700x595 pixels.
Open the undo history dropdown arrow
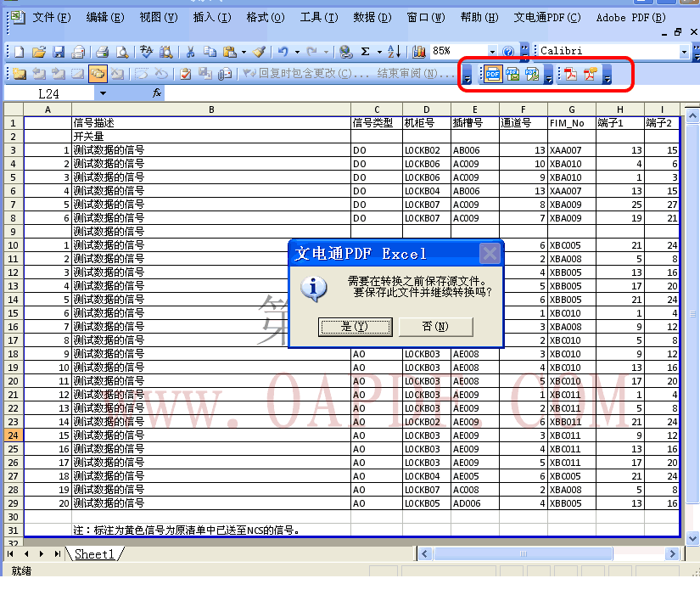pos(297,53)
